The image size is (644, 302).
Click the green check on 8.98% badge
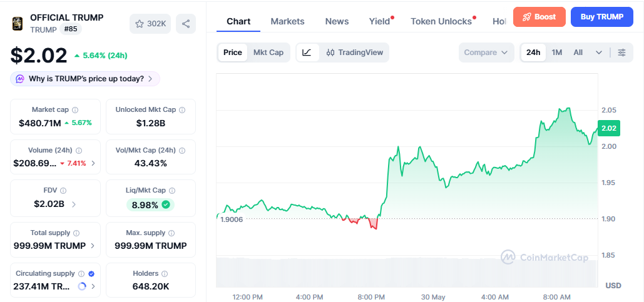tap(166, 204)
